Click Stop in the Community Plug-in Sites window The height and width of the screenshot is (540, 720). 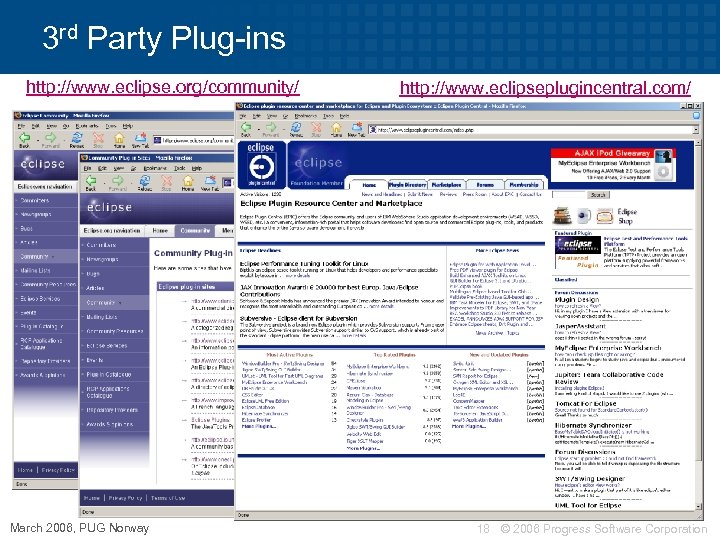(166, 182)
